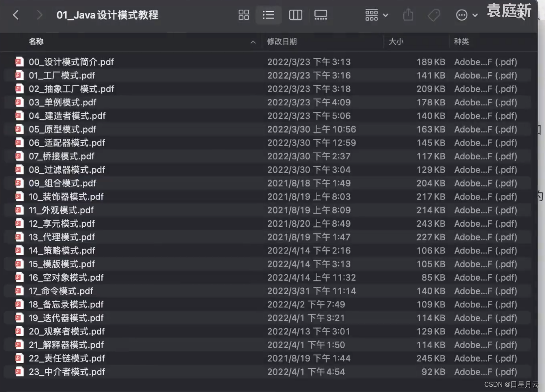Select file name 23_中介者模式.pdf

(x=67, y=372)
